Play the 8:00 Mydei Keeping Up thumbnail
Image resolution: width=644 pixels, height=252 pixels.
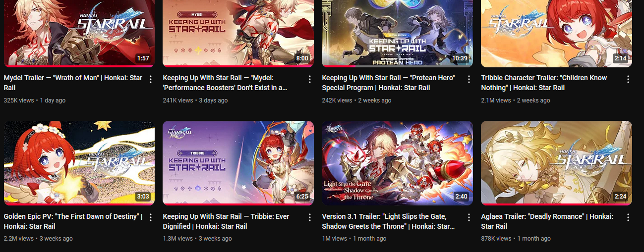(238, 33)
